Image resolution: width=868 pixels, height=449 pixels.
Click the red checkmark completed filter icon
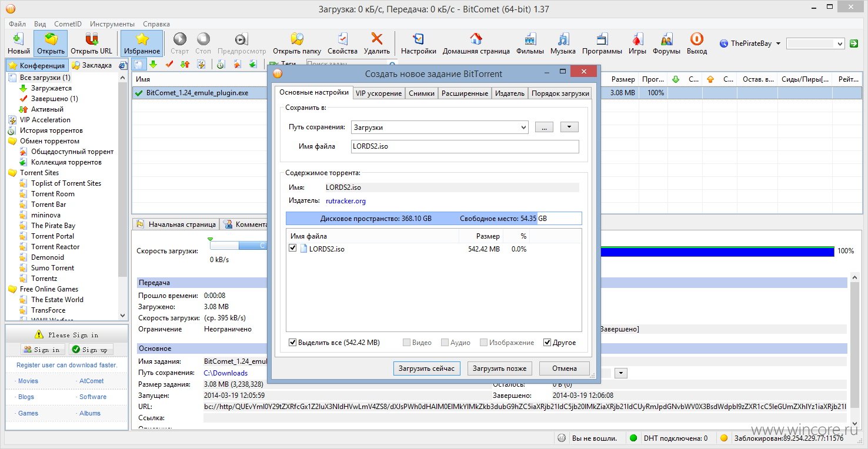[169, 64]
